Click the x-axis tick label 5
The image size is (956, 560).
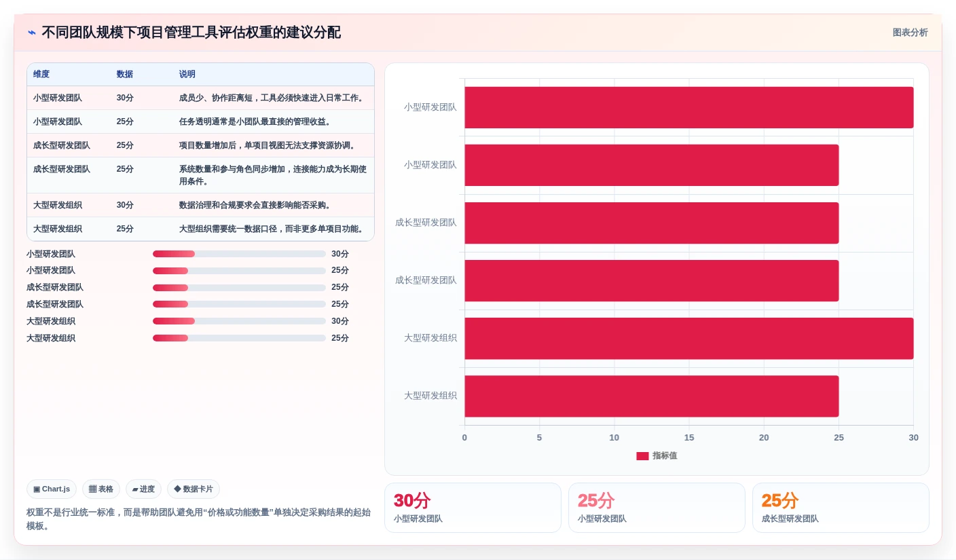point(539,438)
